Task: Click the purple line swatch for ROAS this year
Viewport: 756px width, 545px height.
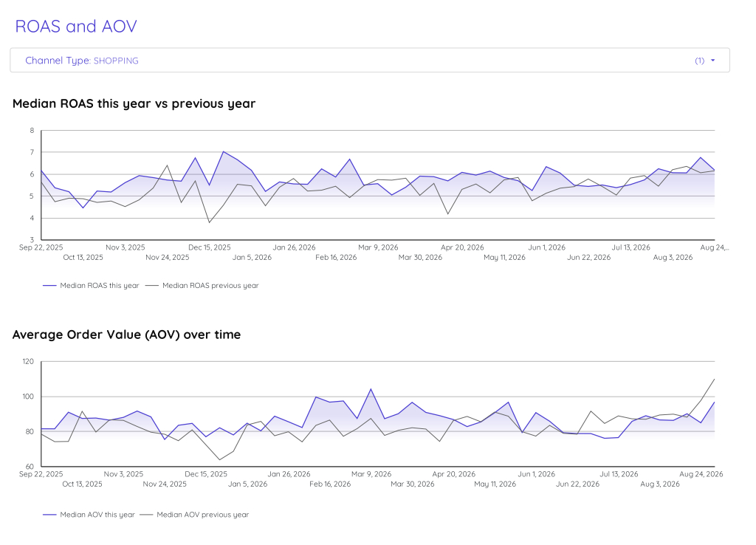Action: pos(49,286)
